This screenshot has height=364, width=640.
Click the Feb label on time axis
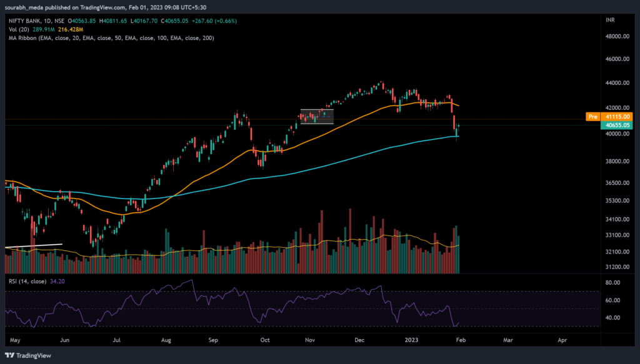[x=461, y=340]
